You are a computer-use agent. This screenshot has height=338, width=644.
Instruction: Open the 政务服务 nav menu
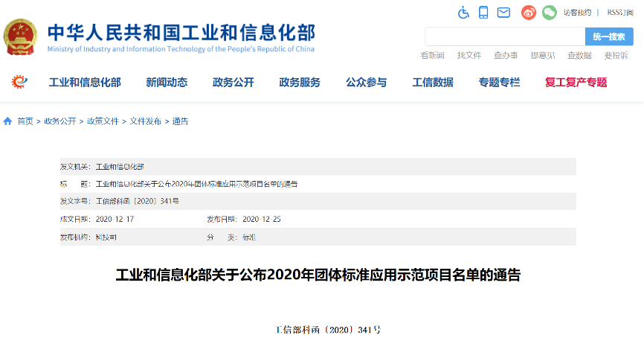point(300,82)
